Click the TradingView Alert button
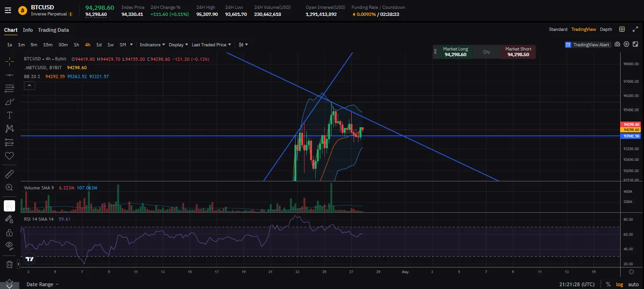Image resolution: width=644 pixels, height=289 pixels. point(587,44)
